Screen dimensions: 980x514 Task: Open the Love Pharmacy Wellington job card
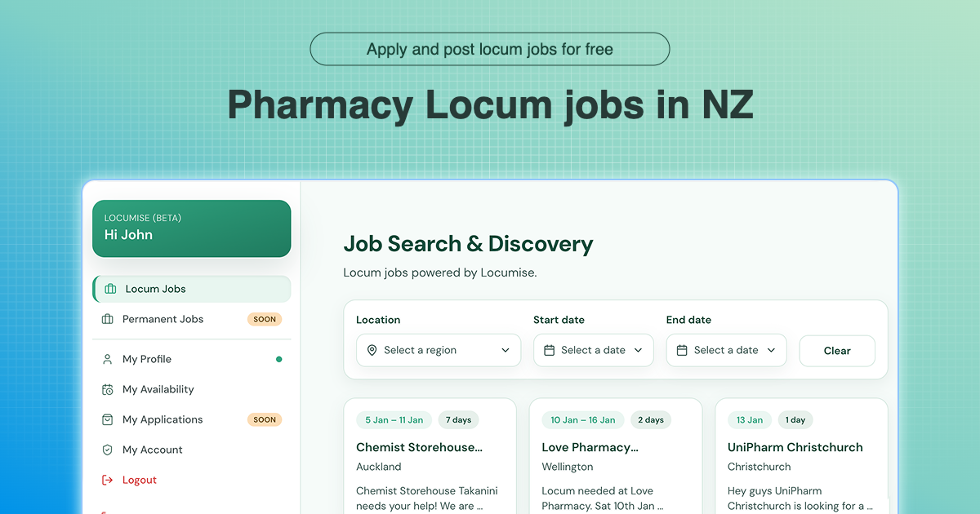tap(616, 456)
